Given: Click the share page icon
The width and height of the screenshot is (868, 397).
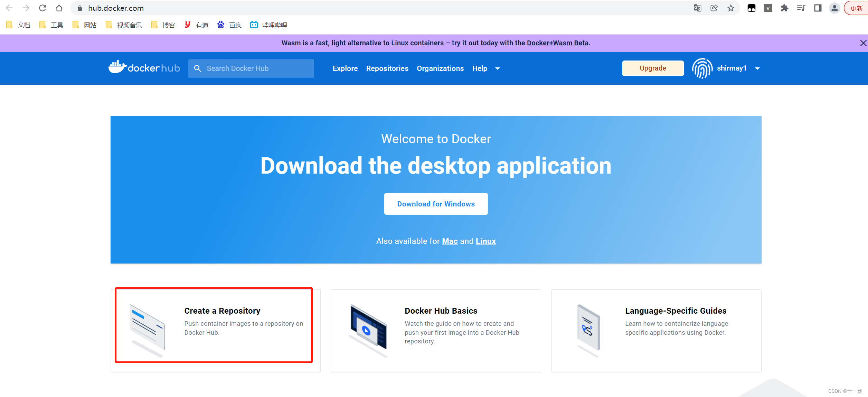Looking at the screenshot, I should 714,8.
